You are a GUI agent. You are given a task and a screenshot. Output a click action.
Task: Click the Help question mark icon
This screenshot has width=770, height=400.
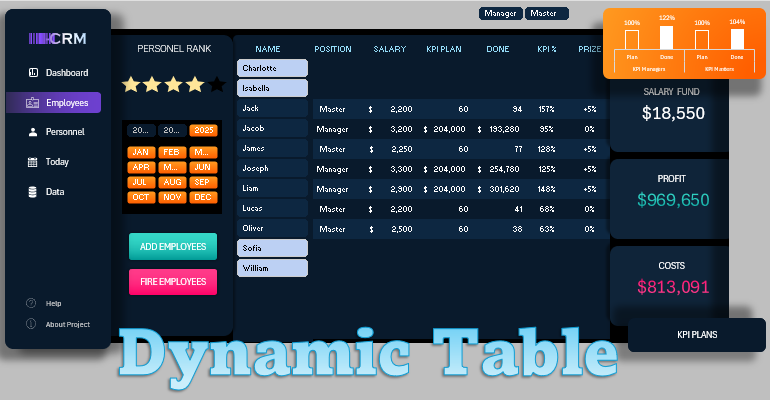click(x=31, y=303)
